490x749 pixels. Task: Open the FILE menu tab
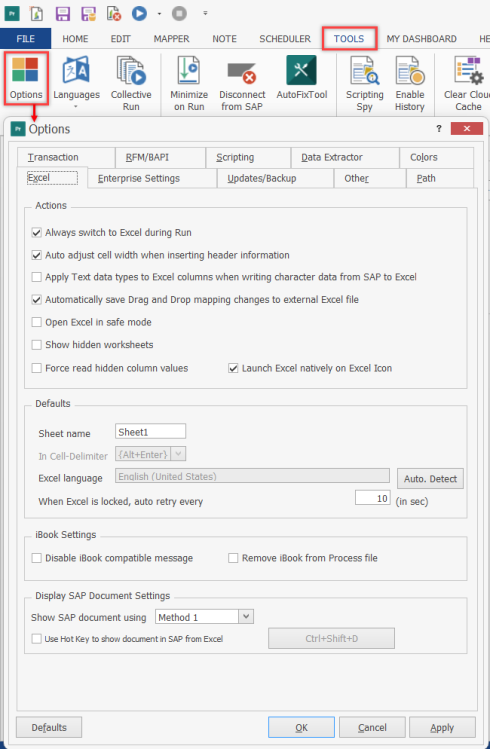pyautogui.click(x=25, y=39)
